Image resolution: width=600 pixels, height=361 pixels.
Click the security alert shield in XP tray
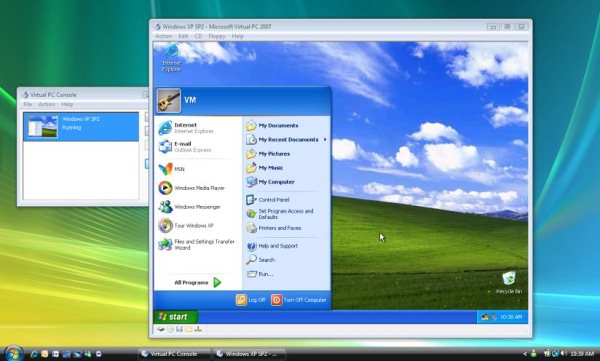click(x=484, y=317)
